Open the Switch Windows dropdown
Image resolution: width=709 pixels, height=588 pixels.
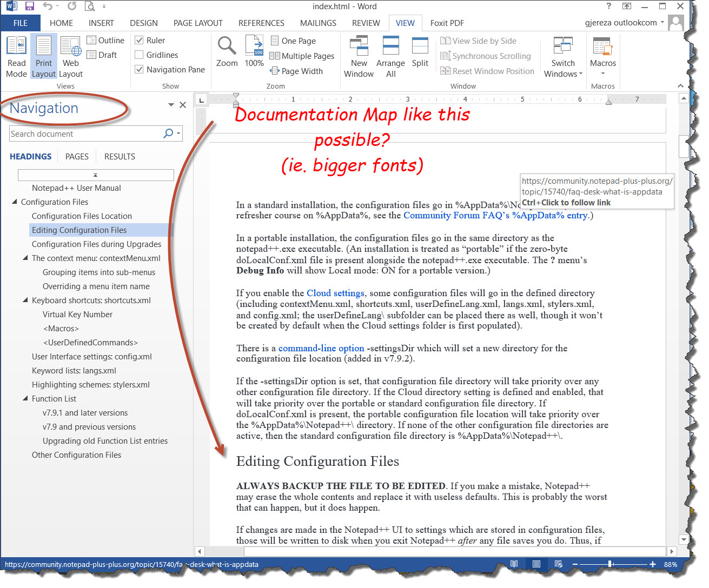pyautogui.click(x=563, y=57)
